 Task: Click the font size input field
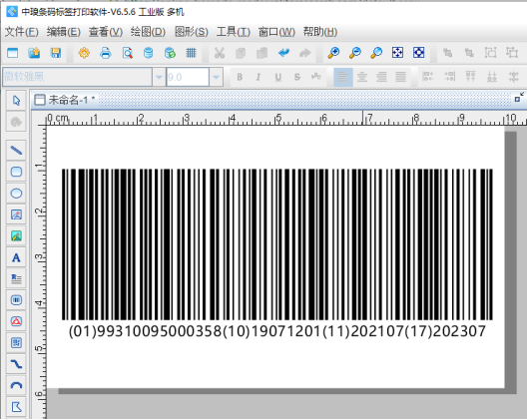click(188, 77)
